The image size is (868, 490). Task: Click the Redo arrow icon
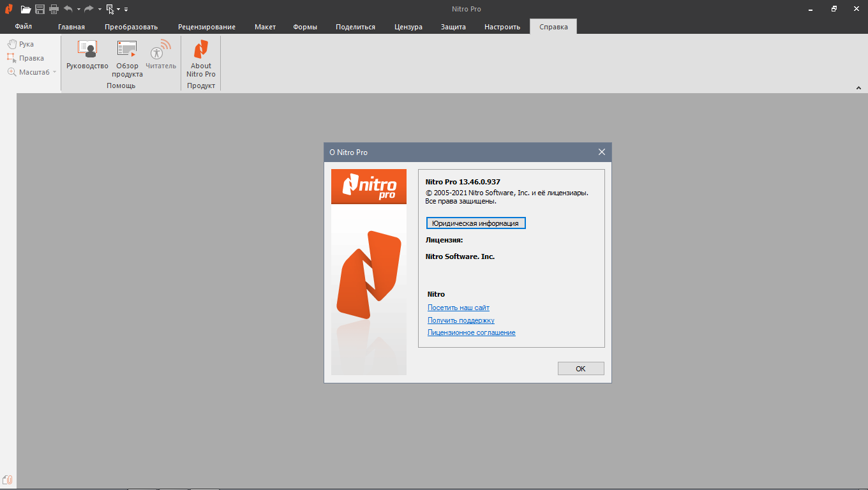click(x=89, y=9)
